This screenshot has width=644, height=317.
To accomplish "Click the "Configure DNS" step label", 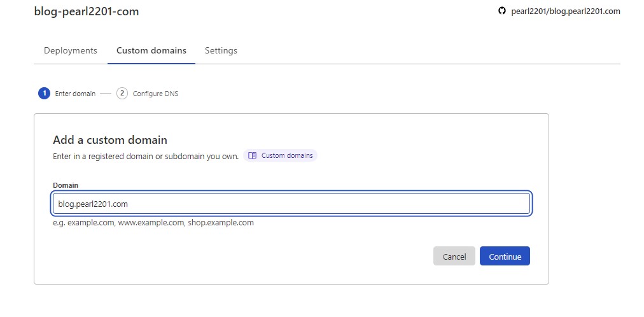I will coord(155,94).
